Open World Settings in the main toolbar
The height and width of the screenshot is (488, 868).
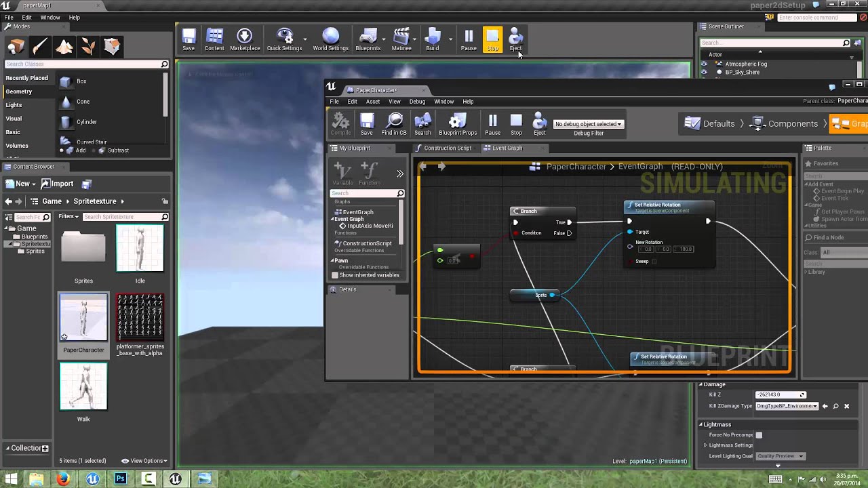tap(330, 39)
